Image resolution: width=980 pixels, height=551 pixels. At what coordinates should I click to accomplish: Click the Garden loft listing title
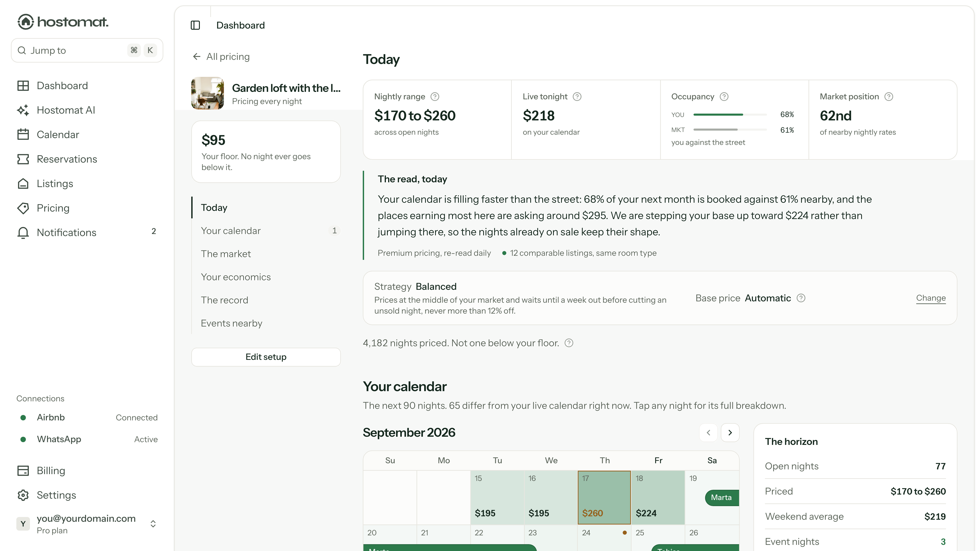tap(286, 88)
